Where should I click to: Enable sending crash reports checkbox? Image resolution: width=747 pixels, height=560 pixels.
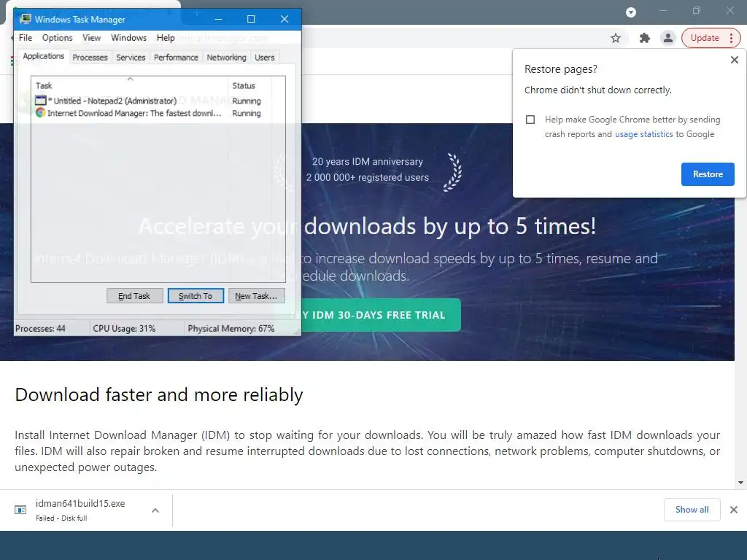point(530,120)
